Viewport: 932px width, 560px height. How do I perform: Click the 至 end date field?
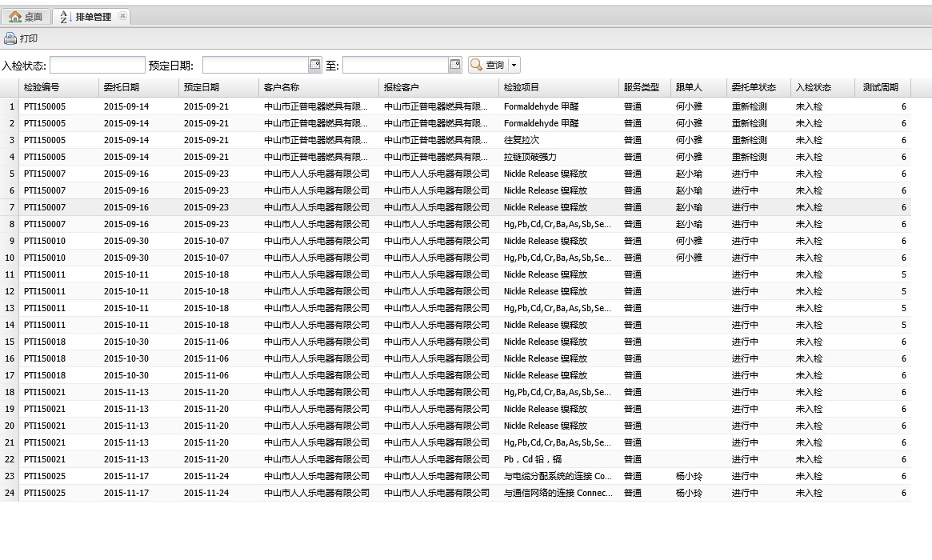click(395, 65)
